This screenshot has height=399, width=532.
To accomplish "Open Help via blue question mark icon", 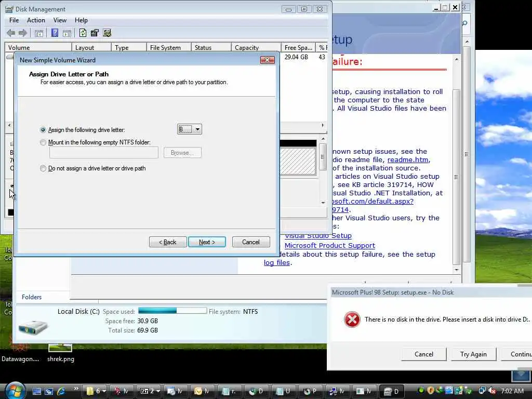I will tap(55, 33).
